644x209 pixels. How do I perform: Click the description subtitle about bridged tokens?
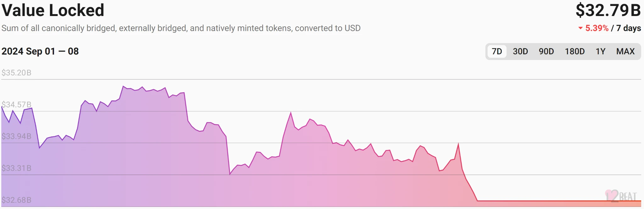pos(181,28)
